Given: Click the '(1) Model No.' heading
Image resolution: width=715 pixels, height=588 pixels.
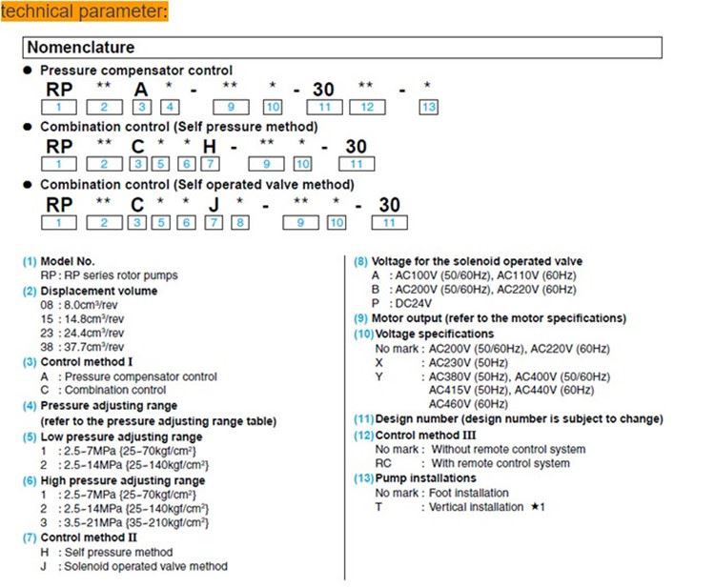Looking at the screenshot, I should click(59, 261).
